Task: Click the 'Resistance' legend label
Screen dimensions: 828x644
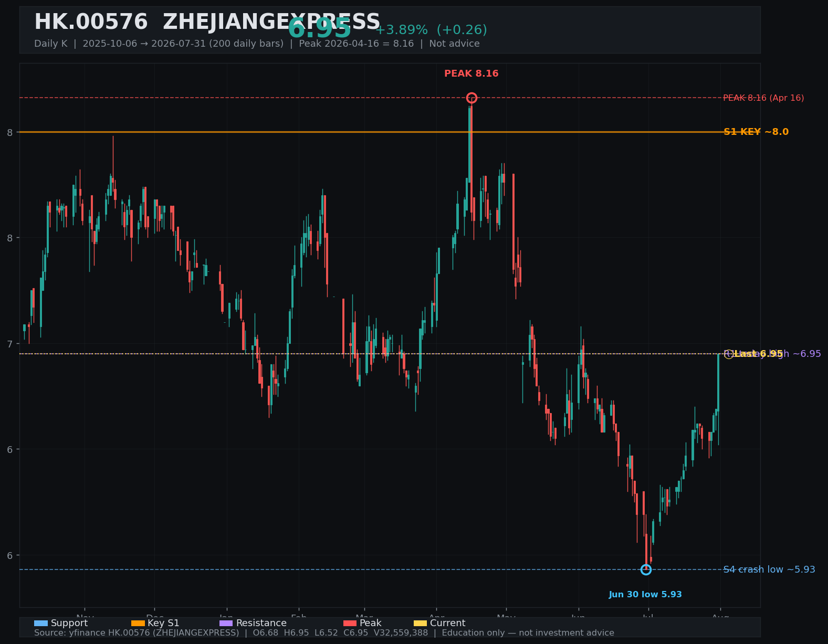Action: pyautogui.click(x=261, y=623)
